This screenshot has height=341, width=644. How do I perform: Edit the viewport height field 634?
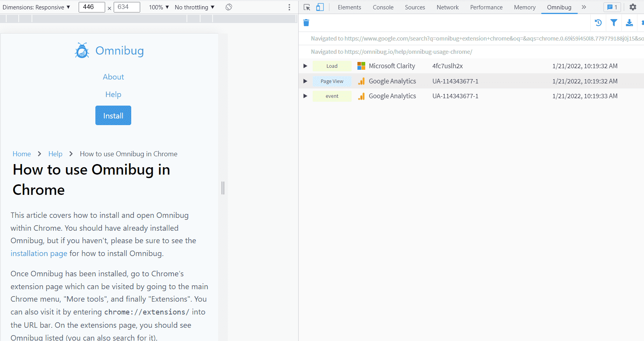127,7
